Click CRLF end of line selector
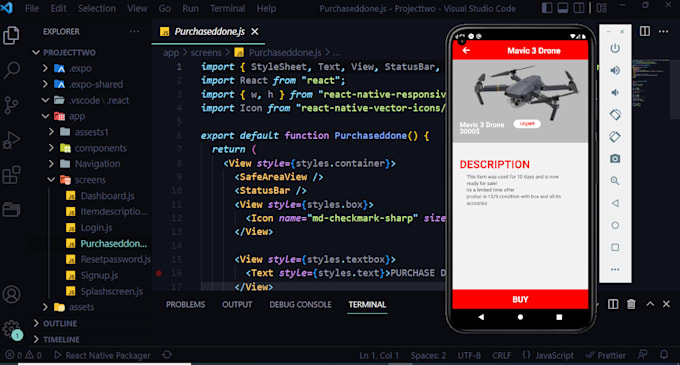The height and width of the screenshot is (365, 680). click(502, 355)
